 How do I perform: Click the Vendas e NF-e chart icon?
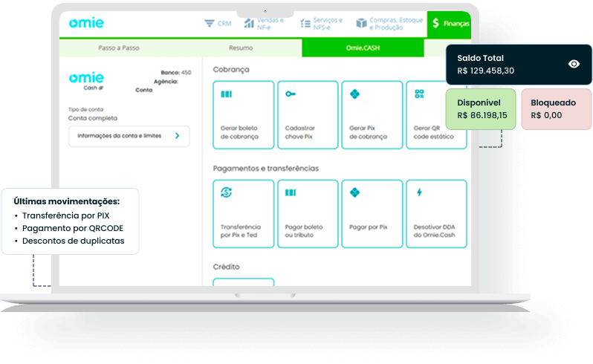point(249,24)
